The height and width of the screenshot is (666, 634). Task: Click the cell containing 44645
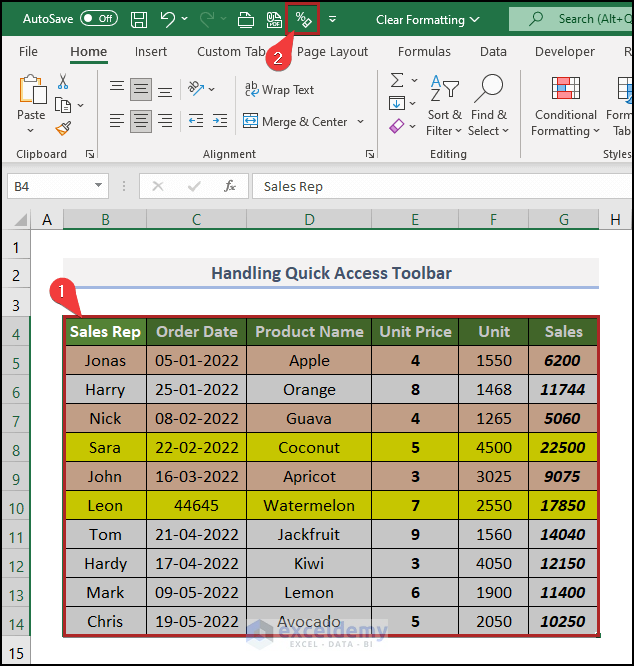coord(197,505)
